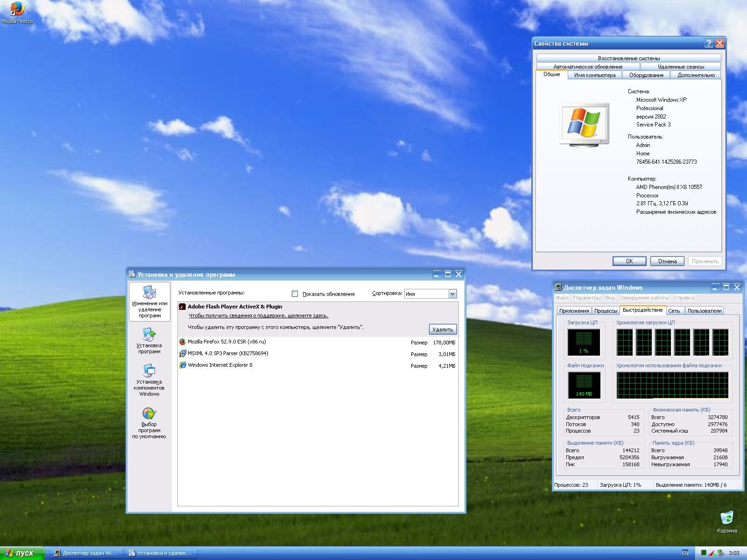This screenshot has height=560, width=747.
Task: Open the Task Manager File menu
Action: pyautogui.click(x=562, y=298)
